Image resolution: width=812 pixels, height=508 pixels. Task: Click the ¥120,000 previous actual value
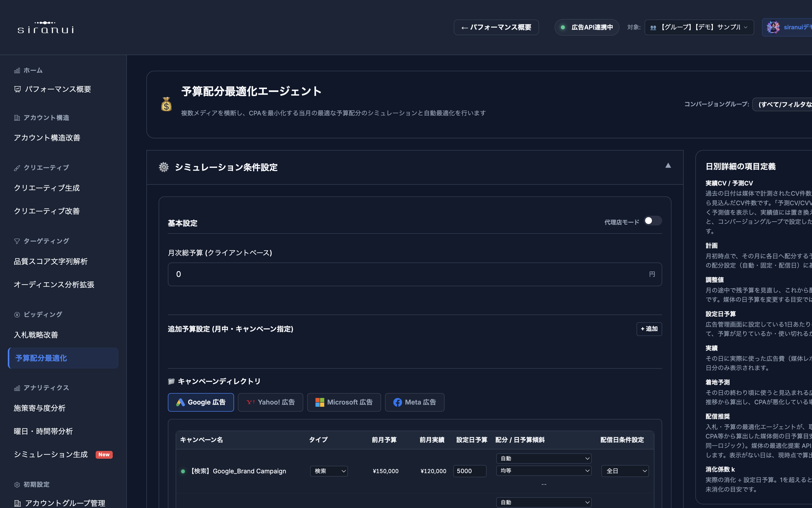[x=433, y=471]
